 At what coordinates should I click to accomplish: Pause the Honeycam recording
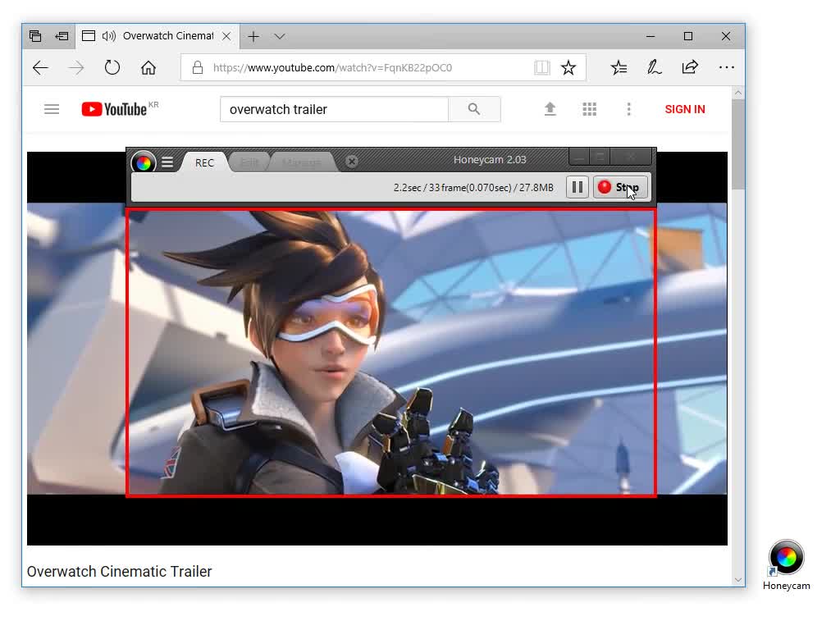[x=577, y=187]
